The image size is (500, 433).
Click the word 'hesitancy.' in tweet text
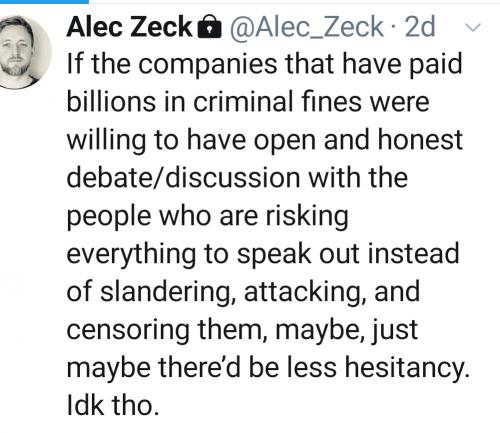pyautogui.click(x=407, y=368)
